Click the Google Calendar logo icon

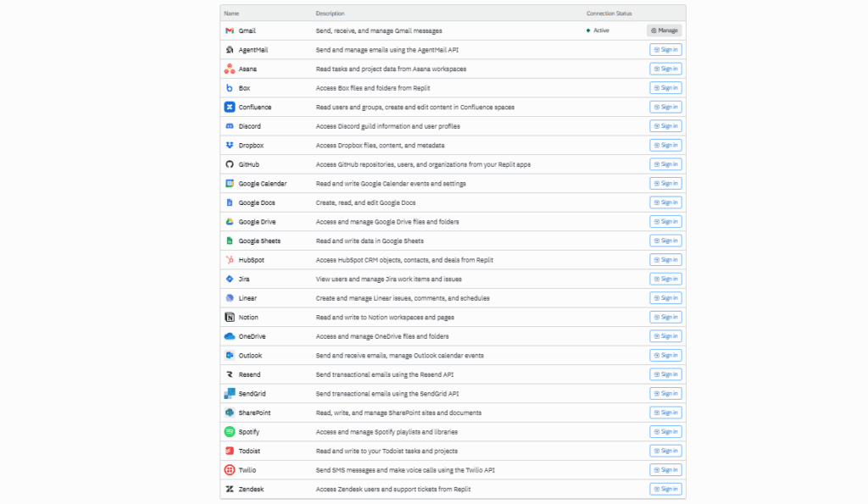point(229,184)
